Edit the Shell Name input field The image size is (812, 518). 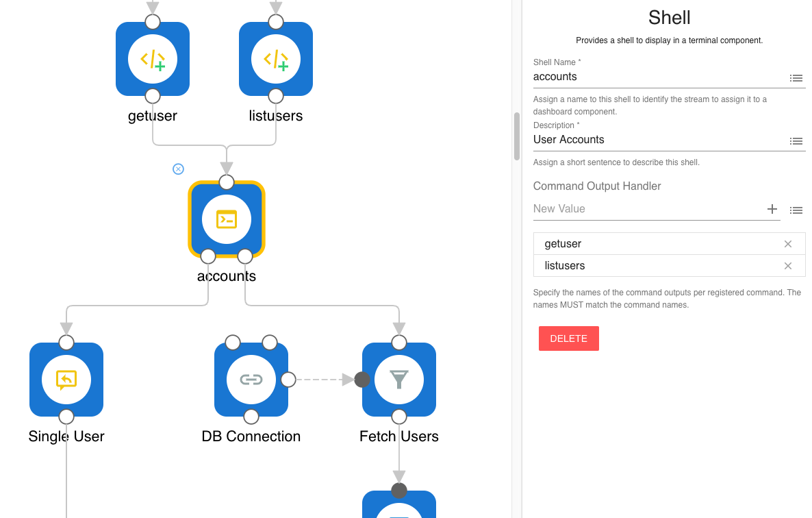[x=657, y=77]
